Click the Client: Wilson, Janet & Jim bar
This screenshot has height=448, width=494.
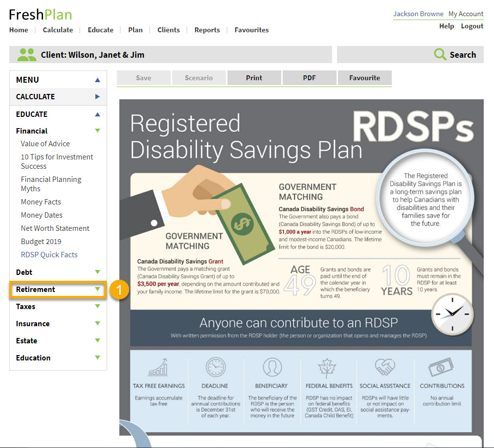tap(170, 54)
